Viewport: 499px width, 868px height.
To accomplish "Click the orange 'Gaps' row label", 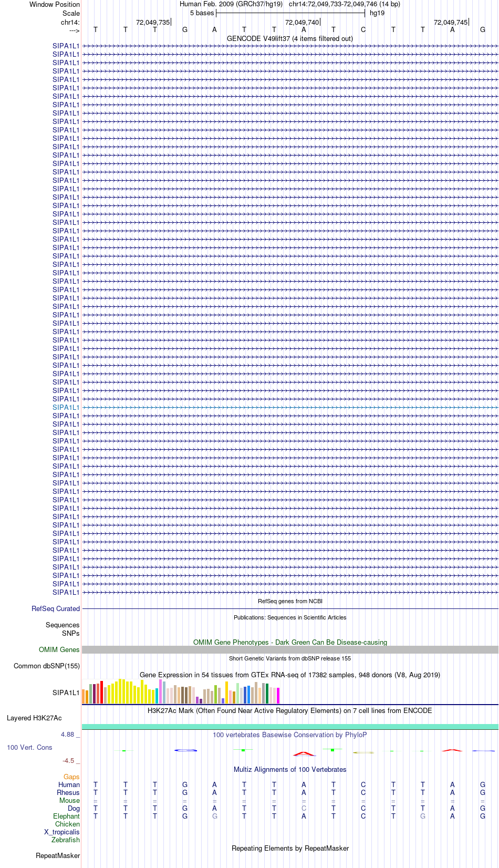I will coord(71,777).
